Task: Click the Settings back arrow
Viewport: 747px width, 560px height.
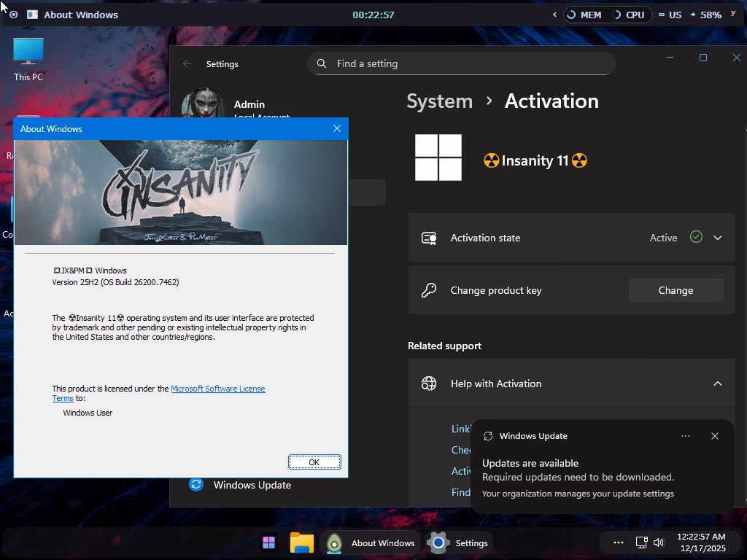Action: click(x=187, y=63)
